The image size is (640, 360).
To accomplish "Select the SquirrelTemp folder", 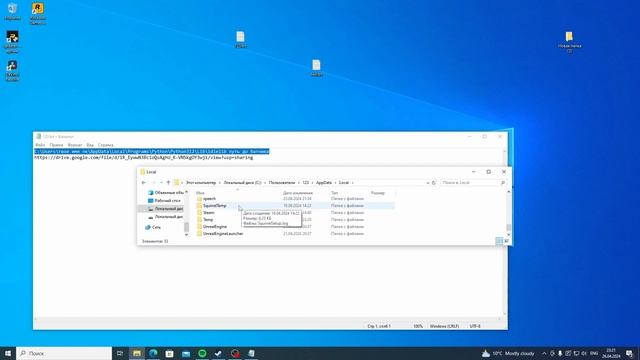I will (x=215, y=206).
